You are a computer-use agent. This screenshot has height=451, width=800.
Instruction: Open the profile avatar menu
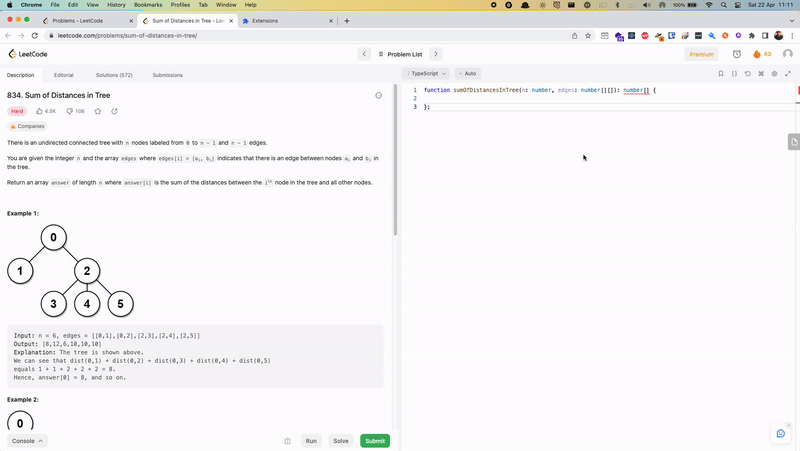coord(788,54)
